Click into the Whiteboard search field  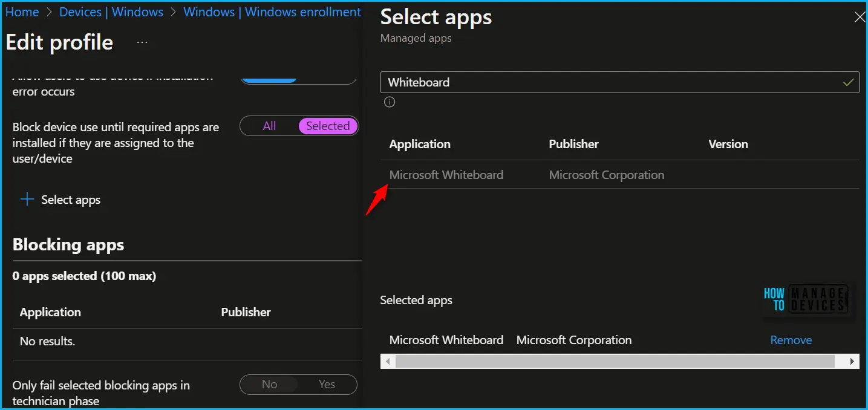coord(619,82)
